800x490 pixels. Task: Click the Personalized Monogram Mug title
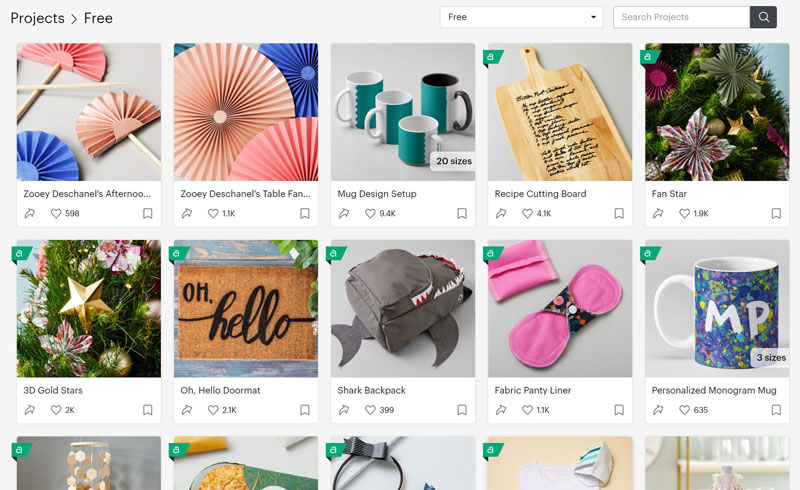[x=714, y=390]
